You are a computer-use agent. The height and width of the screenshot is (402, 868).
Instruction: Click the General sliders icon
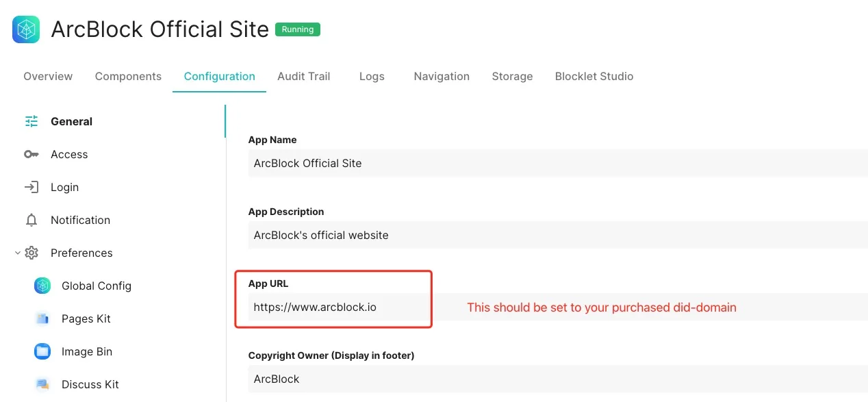tap(31, 121)
